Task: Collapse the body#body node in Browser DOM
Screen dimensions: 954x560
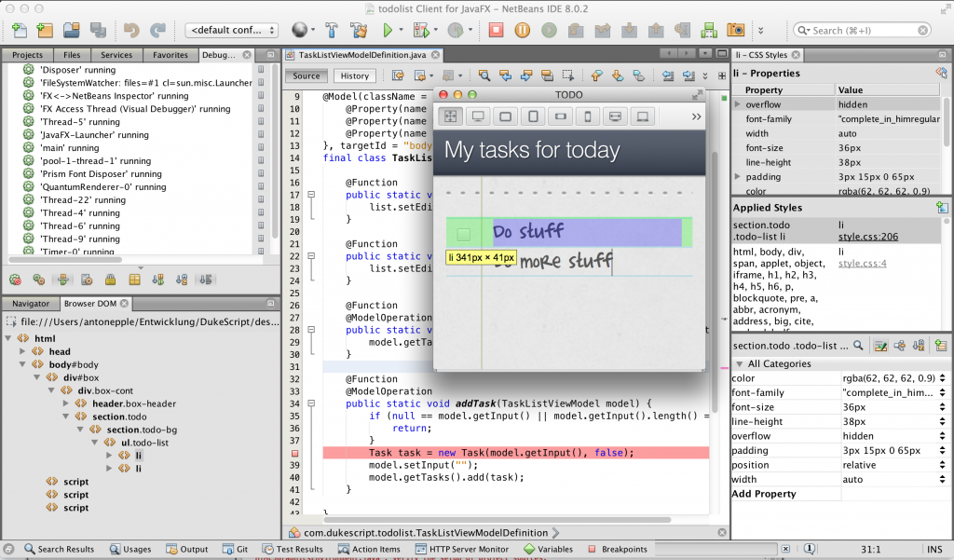Action: tap(22, 364)
